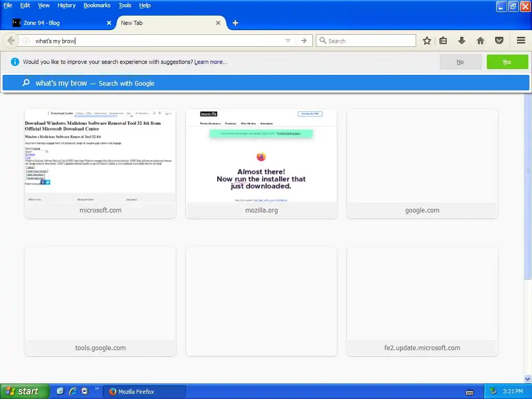
Task: Open the Edit menu
Action: coord(25,5)
